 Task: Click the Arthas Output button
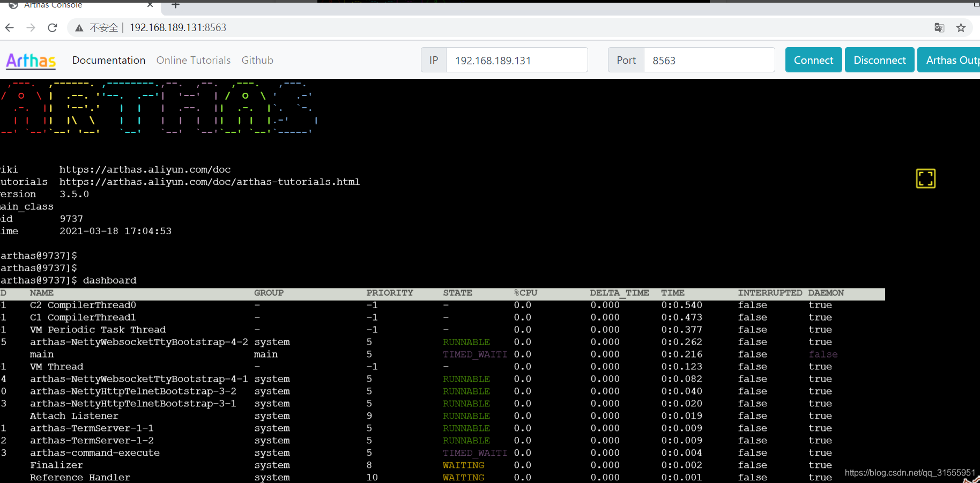tap(949, 60)
